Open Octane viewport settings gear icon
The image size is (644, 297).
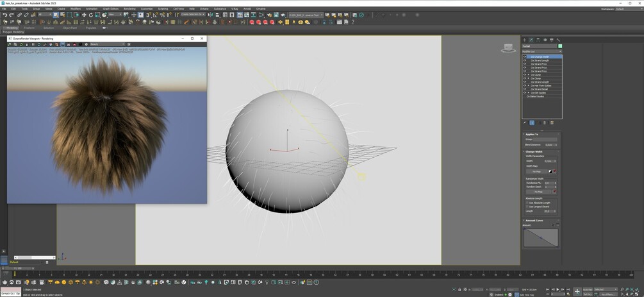tap(87, 44)
